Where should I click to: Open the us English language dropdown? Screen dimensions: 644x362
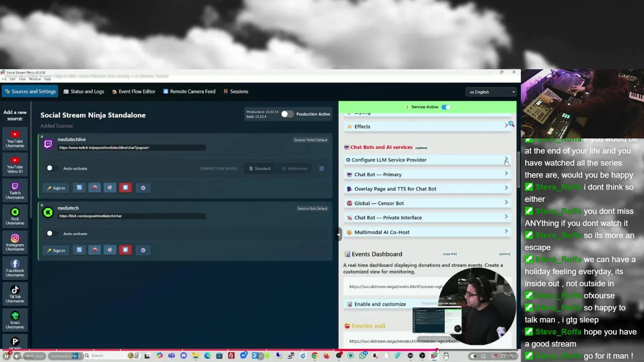coord(492,92)
